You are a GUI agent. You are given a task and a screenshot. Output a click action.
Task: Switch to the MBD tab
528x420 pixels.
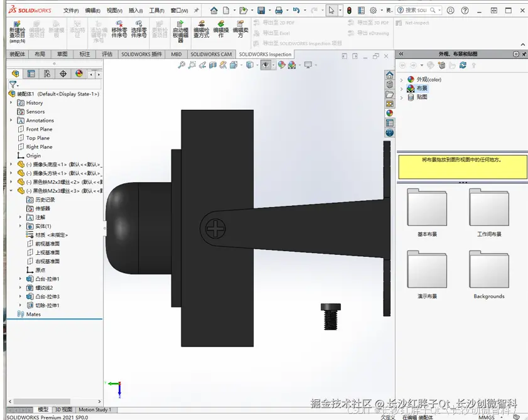(176, 54)
